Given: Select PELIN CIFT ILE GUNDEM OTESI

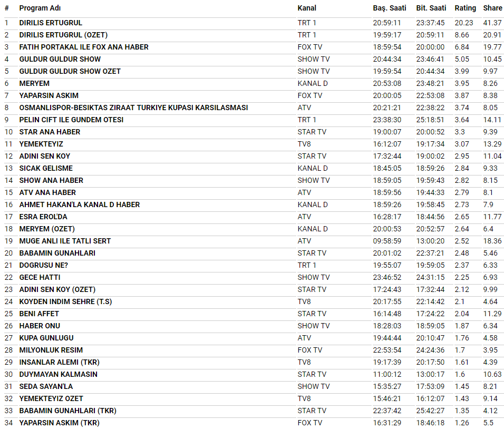Looking at the screenshot, I should [x=71, y=120].
